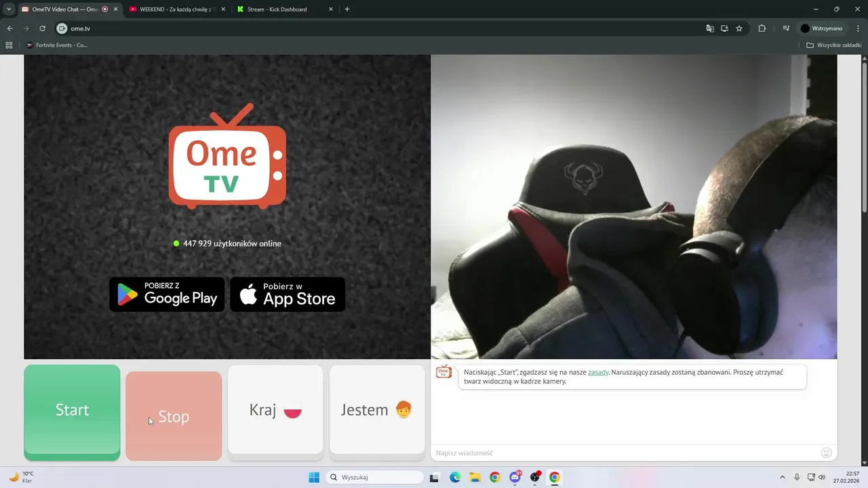Open the Kraj country selector
The width and height of the screenshot is (868, 488).
click(x=275, y=410)
